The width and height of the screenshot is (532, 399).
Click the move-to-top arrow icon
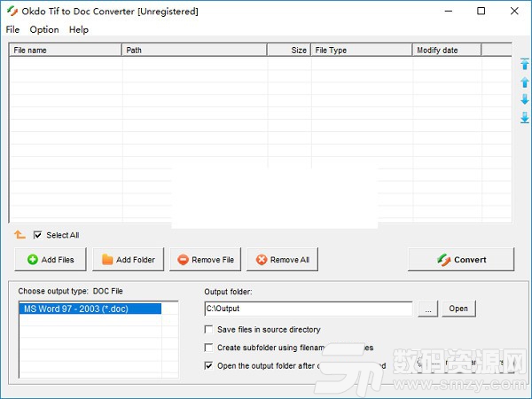pos(525,64)
